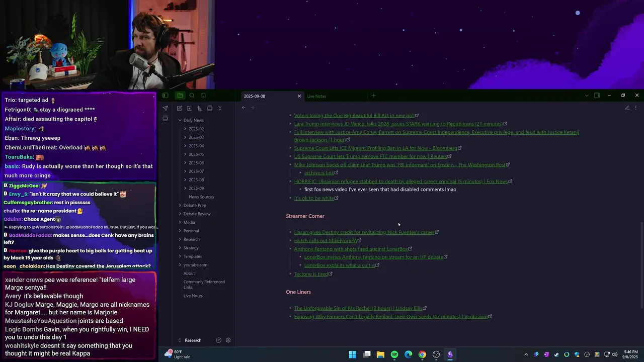Expand the Templates folder
The width and height of the screenshot is (644, 362).
[192, 257]
